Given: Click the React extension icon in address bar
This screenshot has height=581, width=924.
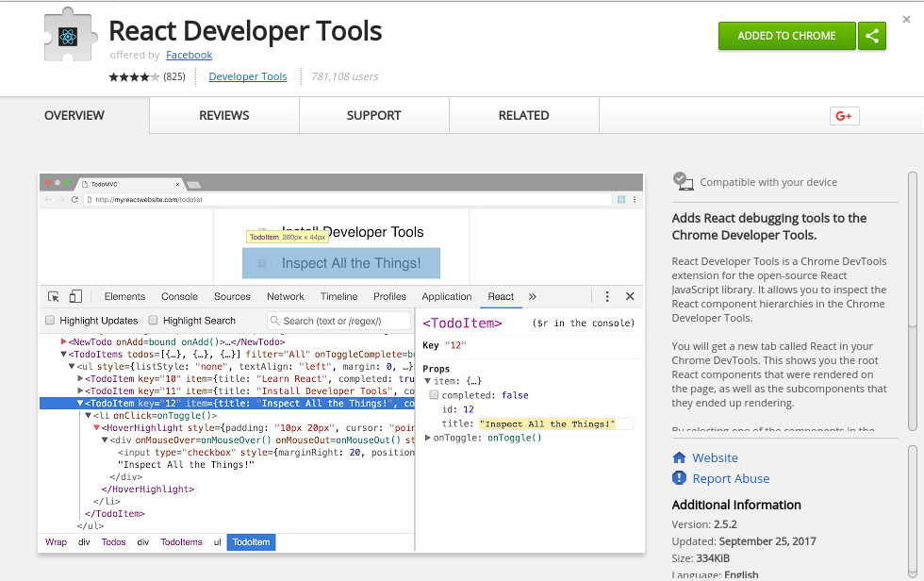Looking at the screenshot, I should [x=621, y=200].
